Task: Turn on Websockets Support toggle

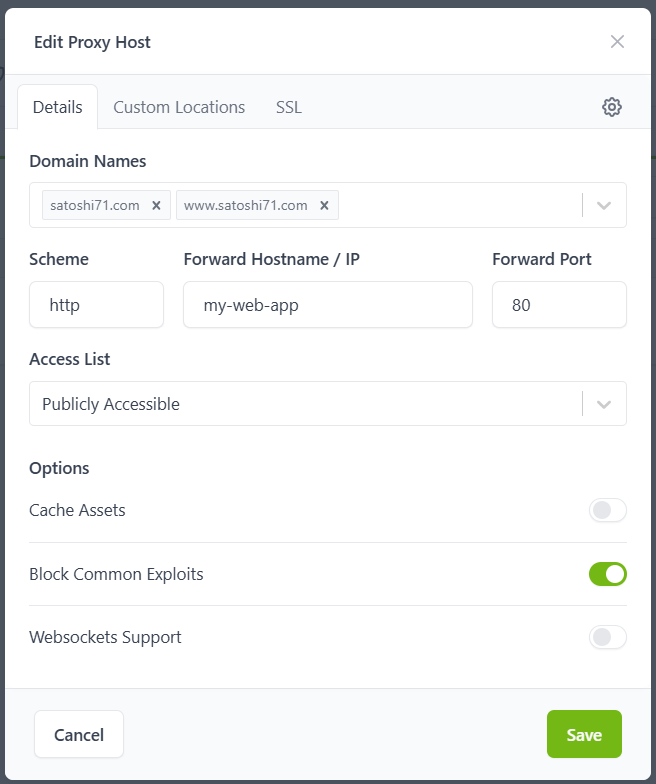Action: click(x=607, y=637)
